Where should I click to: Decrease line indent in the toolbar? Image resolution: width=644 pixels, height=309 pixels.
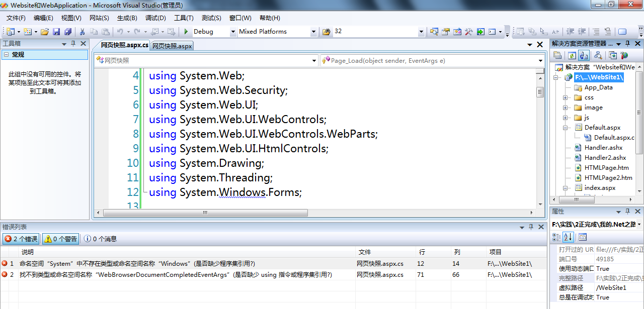pos(570,32)
